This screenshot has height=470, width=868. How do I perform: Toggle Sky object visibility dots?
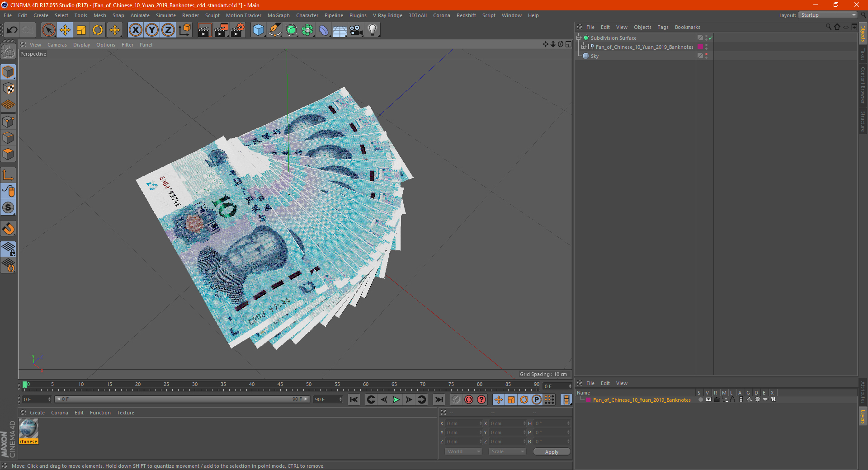click(706, 56)
